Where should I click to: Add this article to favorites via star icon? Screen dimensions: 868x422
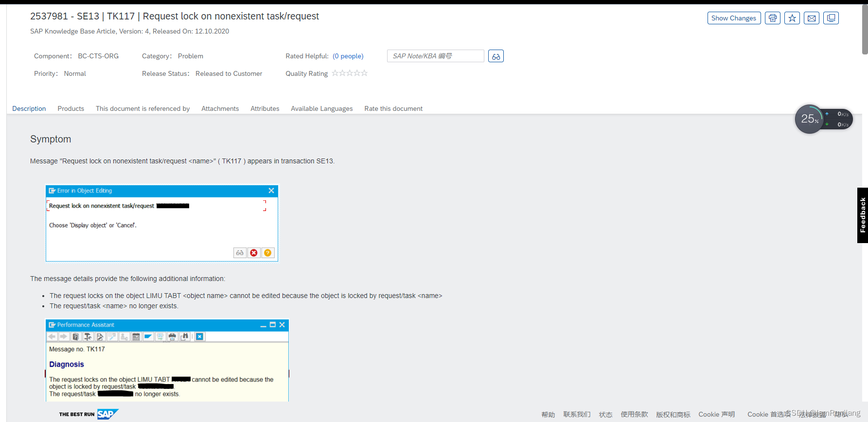coord(792,18)
